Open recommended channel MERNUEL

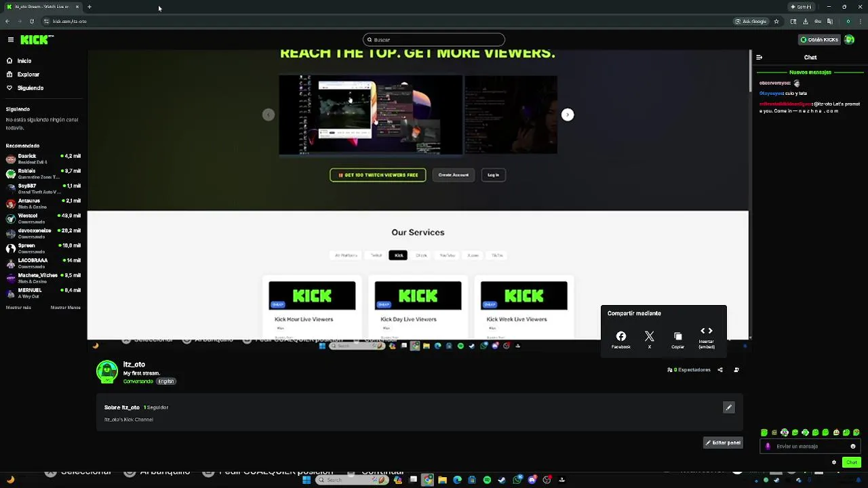(43, 293)
